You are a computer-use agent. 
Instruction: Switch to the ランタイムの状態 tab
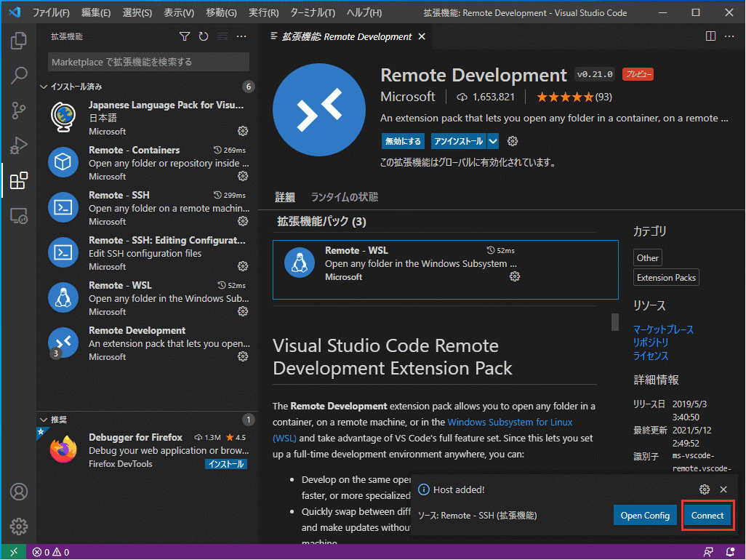point(344,197)
